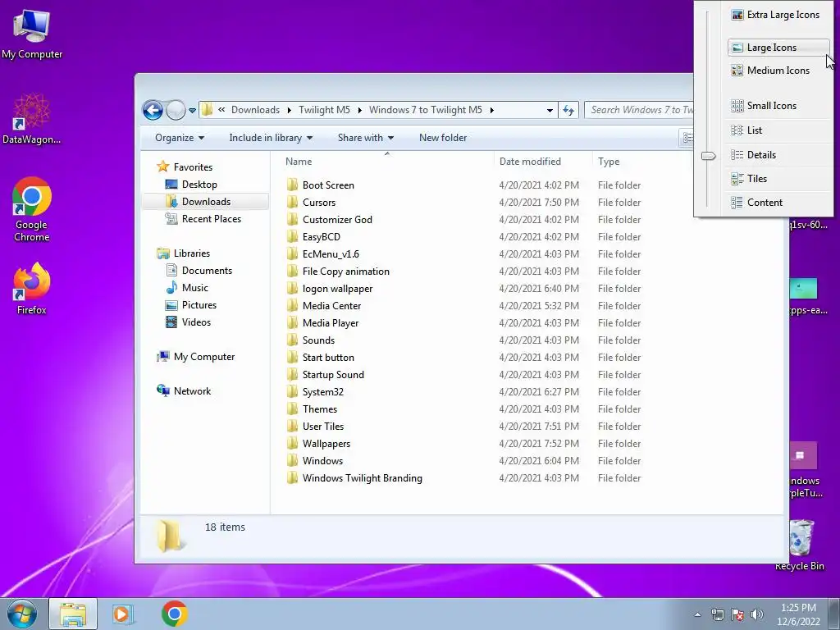Click the Twilight M5 breadcrumb segment
The image size is (840, 630).
324,110
